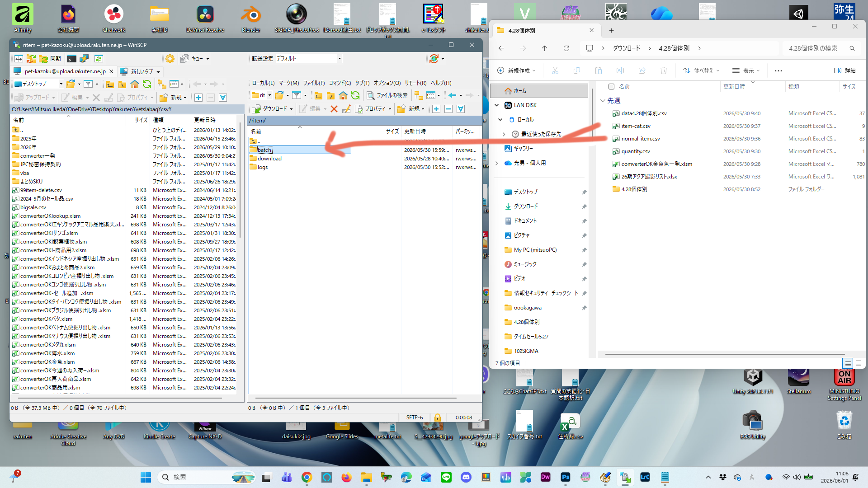Open WinSCP preferences gear icon
Viewport: 868px width, 488px height.
point(170,59)
